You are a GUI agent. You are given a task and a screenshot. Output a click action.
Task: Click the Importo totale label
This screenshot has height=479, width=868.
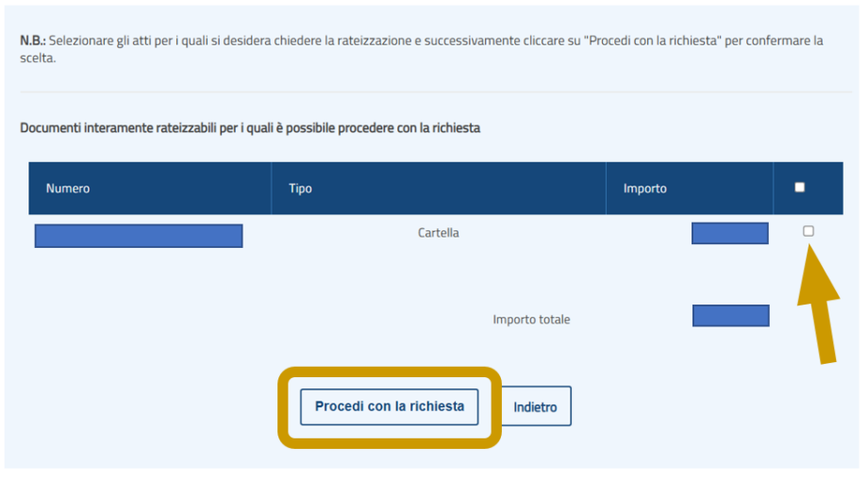click(x=531, y=320)
